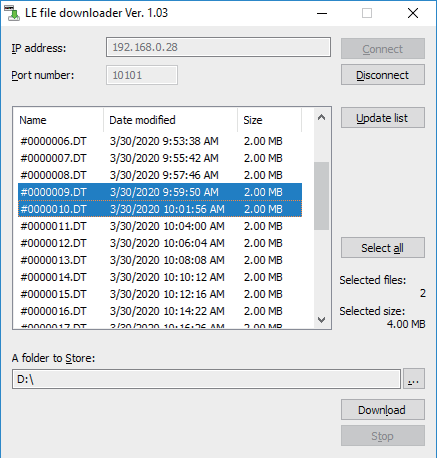Refresh files with Update list button
437x458 pixels.
pos(383,118)
